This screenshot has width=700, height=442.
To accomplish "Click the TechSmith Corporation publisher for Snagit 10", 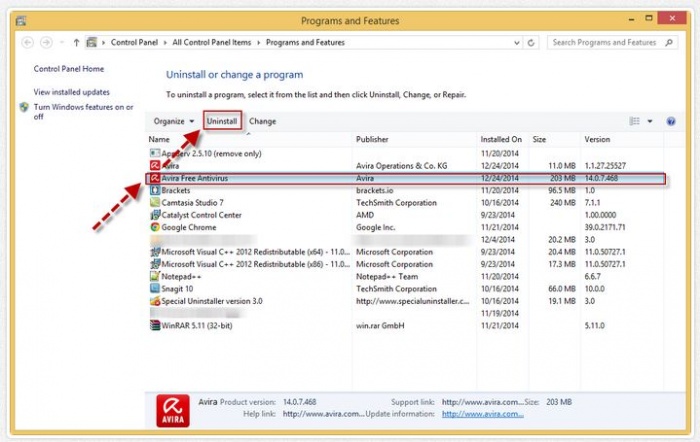I will [x=396, y=288].
